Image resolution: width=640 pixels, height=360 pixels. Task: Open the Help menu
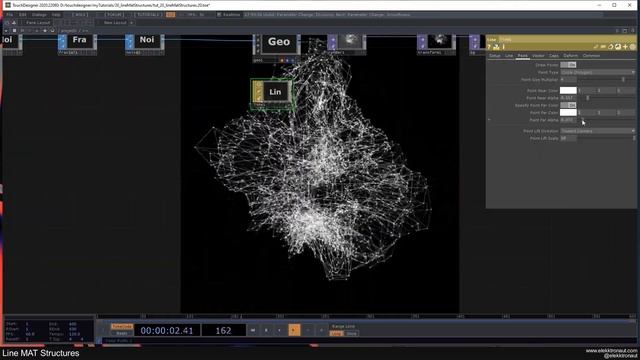[56, 15]
